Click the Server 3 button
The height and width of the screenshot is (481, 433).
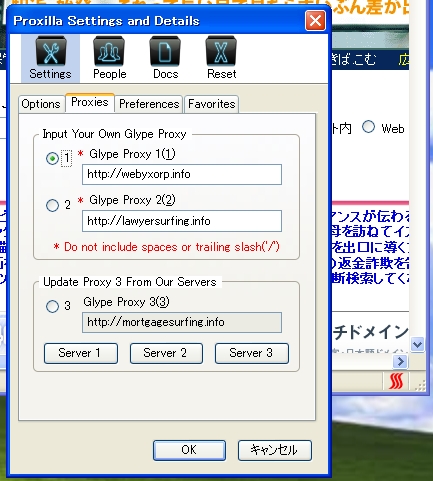252,353
